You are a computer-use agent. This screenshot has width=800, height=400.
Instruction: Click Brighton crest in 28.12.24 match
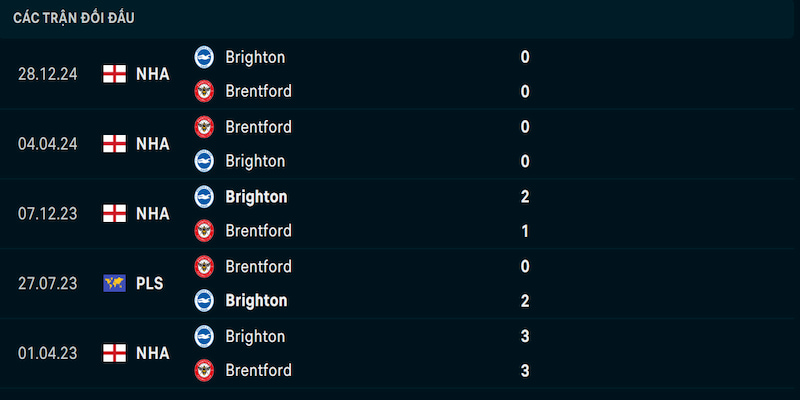click(x=204, y=57)
